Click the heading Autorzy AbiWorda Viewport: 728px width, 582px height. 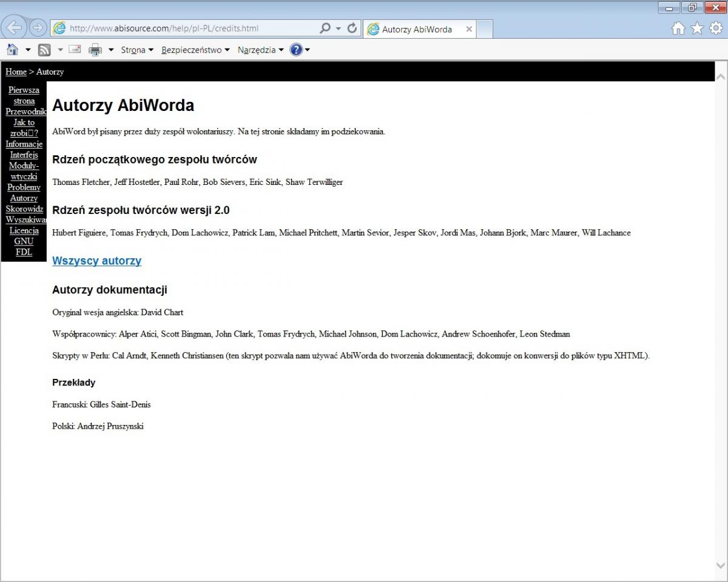(x=123, y=105)
